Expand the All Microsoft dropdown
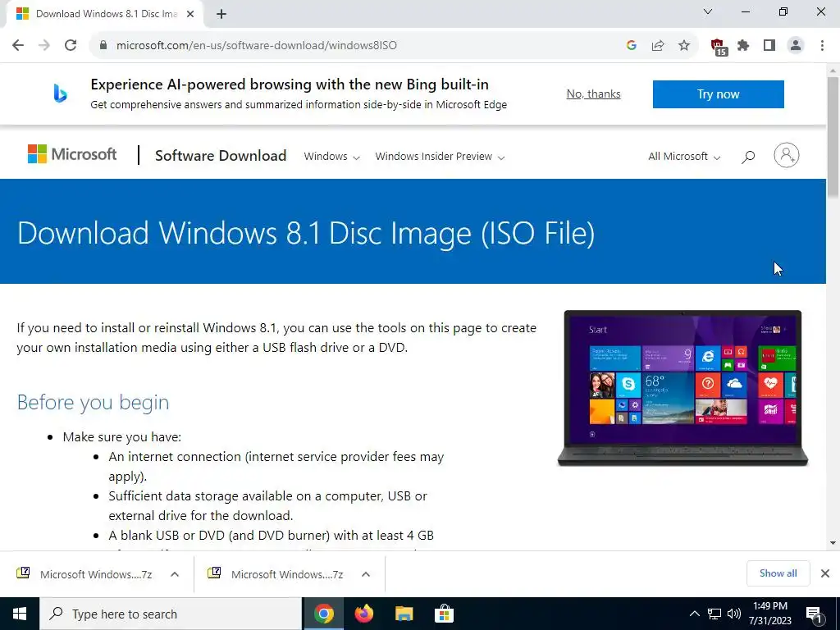 click(684, 157)
